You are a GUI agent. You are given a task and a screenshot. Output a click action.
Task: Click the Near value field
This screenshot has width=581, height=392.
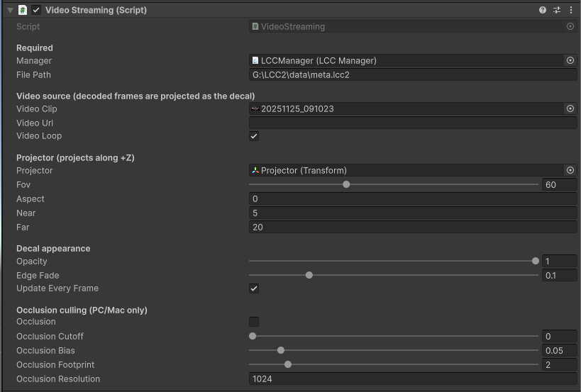tap(413, 213)
